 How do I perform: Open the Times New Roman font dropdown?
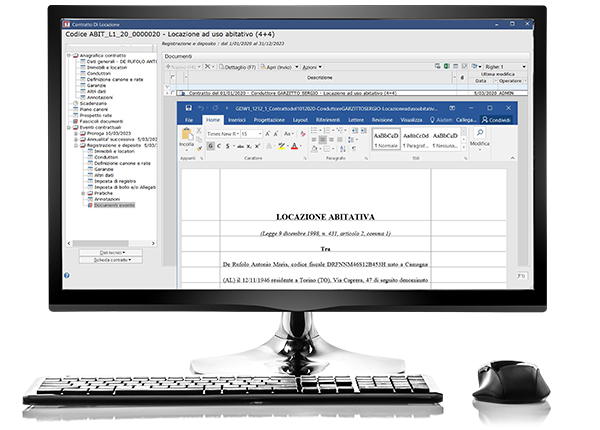(222, 133)
